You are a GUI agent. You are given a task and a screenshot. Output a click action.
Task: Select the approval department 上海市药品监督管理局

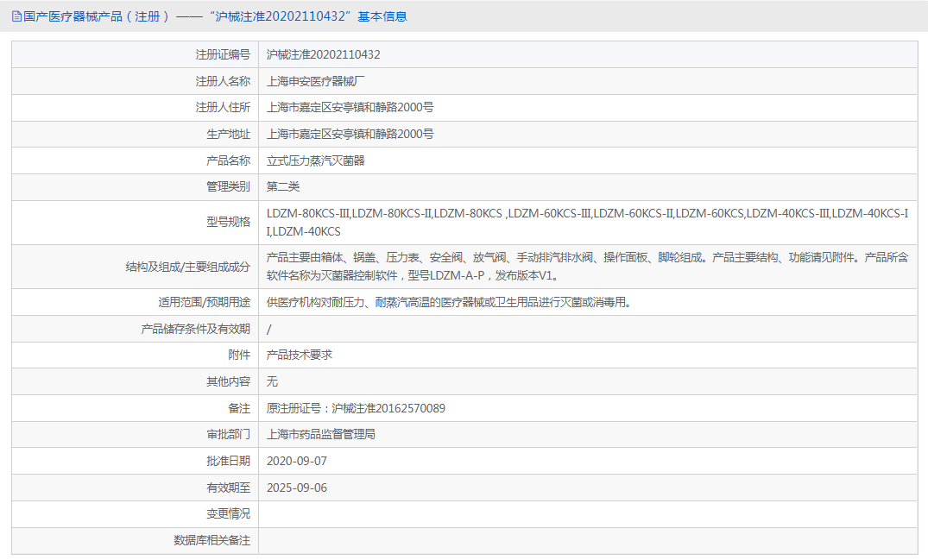321,434
